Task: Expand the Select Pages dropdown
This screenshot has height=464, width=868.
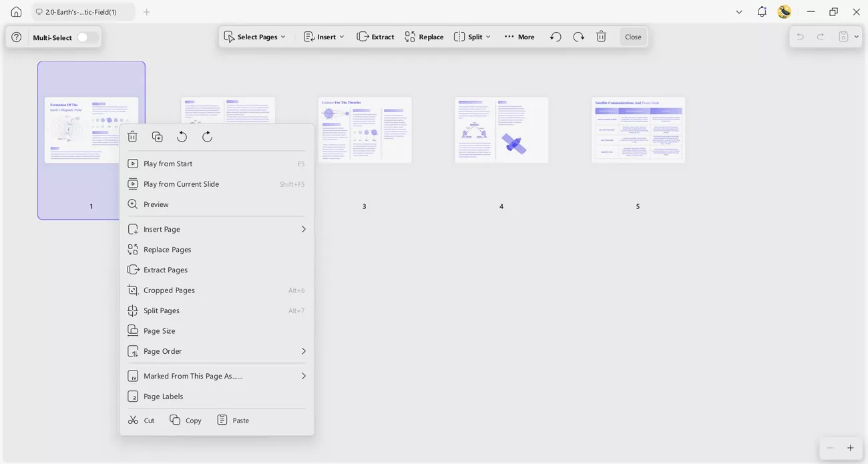Action: point(283,37)
